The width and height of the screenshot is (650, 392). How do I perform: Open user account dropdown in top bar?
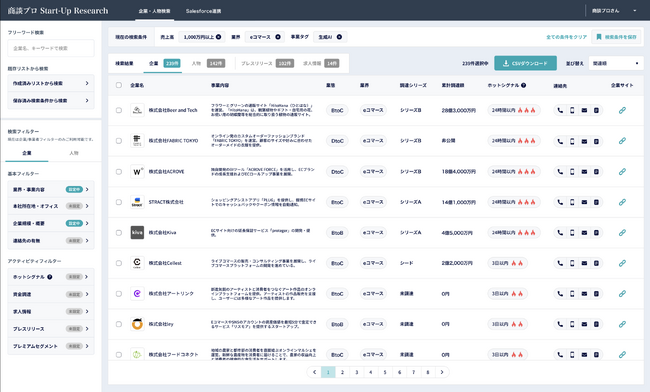pyautogui.click(x=614, y=11)
